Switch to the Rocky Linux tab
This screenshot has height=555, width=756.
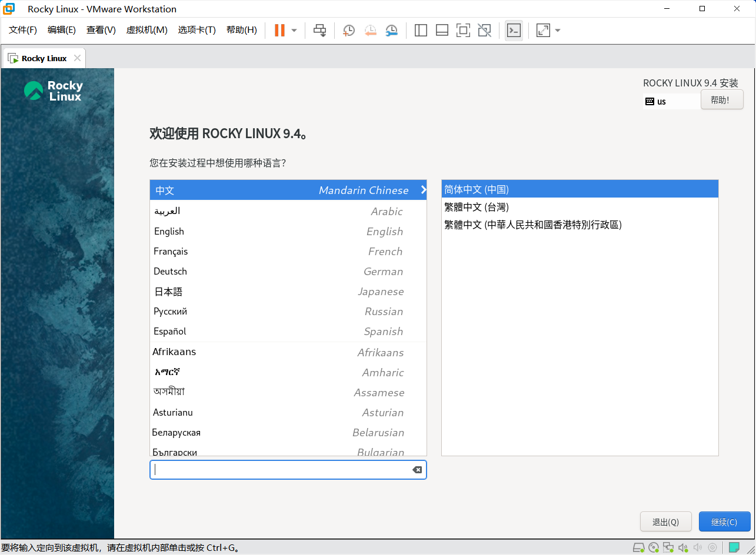(x=42, y=58)
